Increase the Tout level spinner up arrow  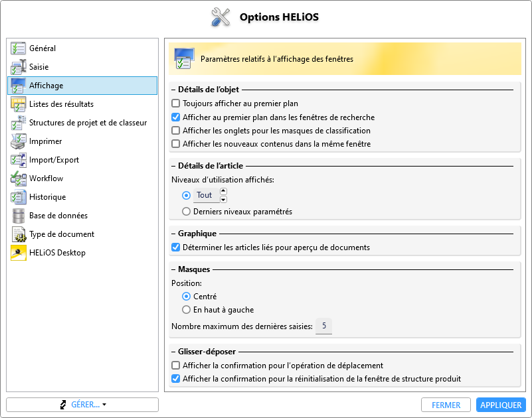pyautogui.click(x=223, y=192)
